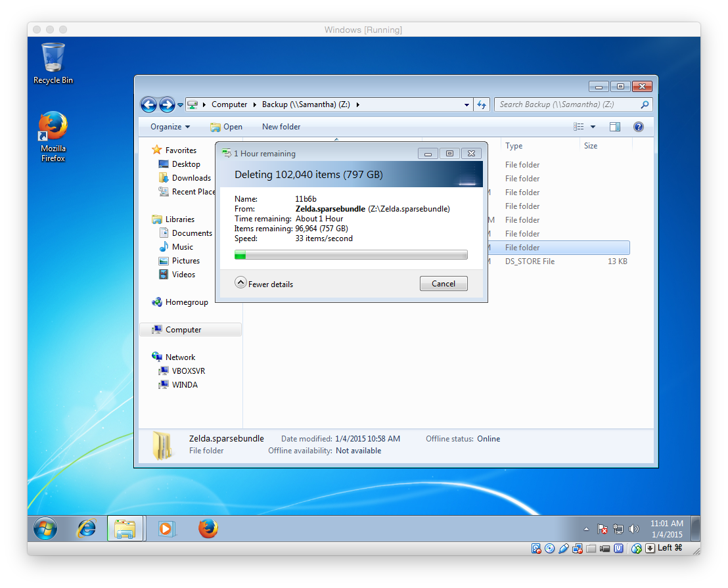Maximize the Explorer window
Viewport: 728px width, 588px height.
[x=620, y=86]
